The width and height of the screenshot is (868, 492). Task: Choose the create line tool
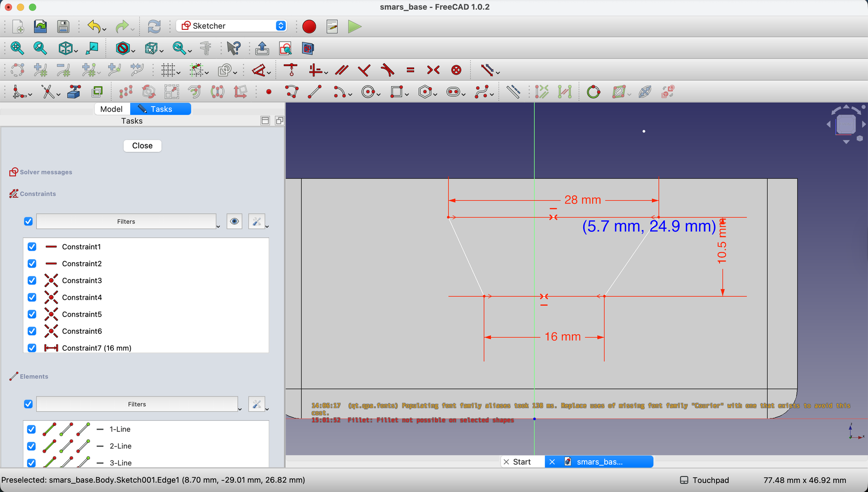[315, 92]
